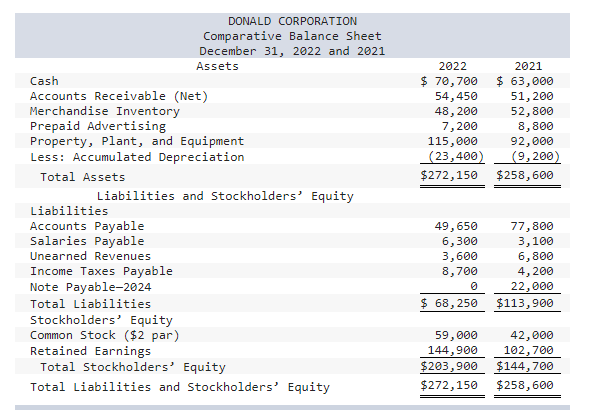Click the 'Cash' row label
This screenshot has height=416, width=604.
coord(44,81)
